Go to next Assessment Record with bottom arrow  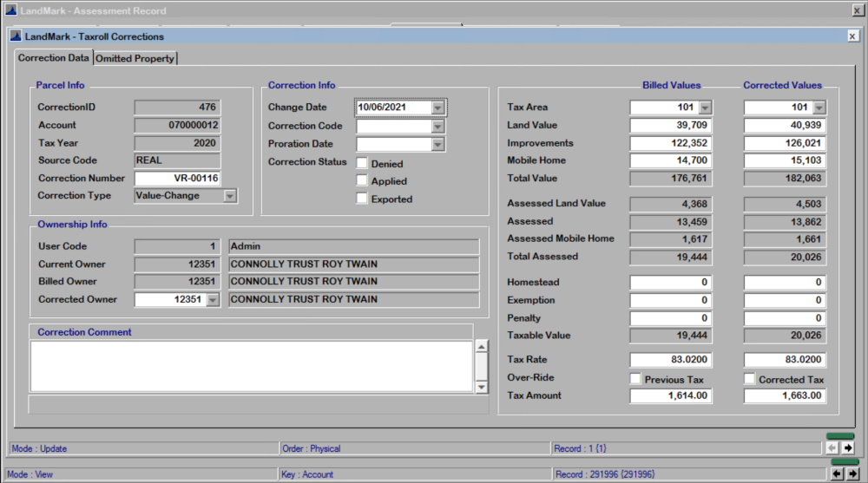852,474
